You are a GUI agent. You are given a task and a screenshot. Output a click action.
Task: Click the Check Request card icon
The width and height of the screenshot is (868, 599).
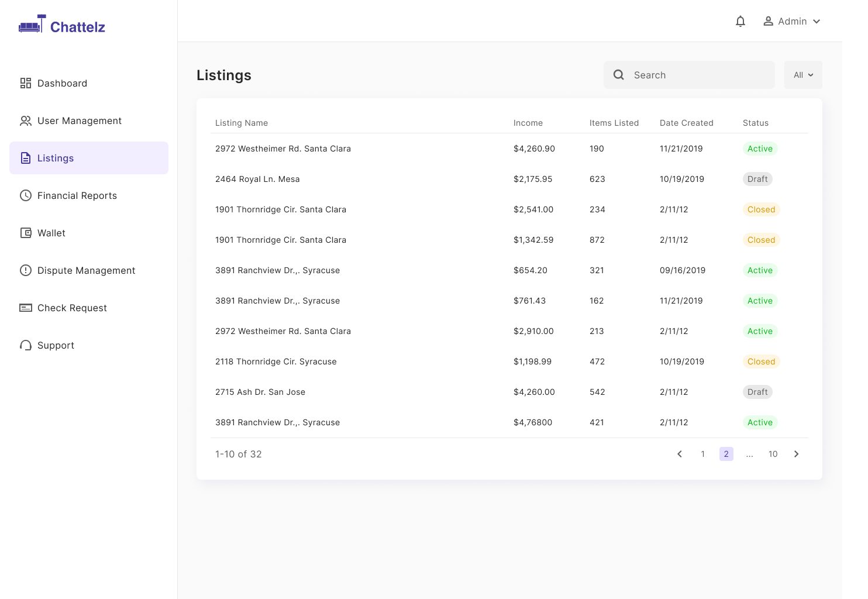[x=26, y=308]
